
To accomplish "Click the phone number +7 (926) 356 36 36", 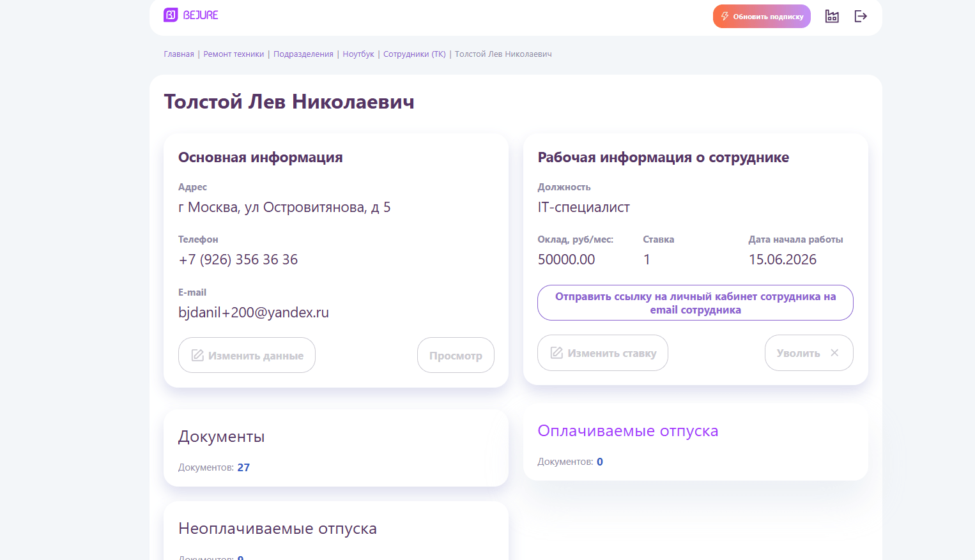I will tap(238, 259).
